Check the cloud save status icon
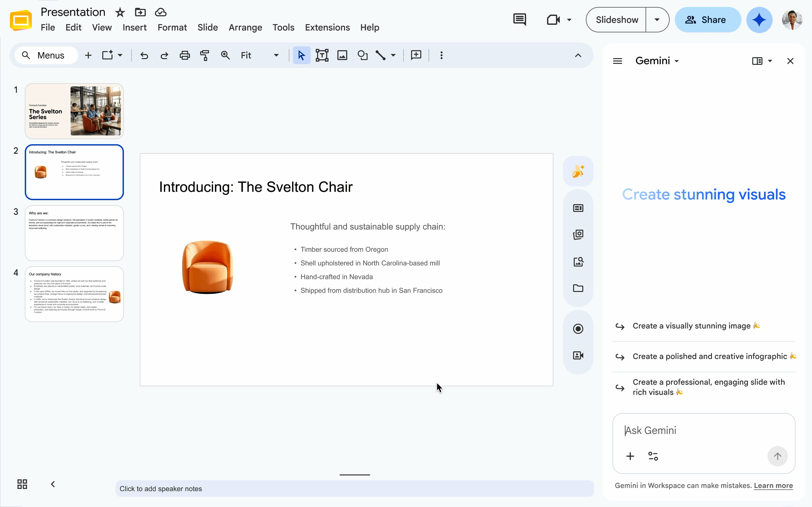This screenshot has height=507, width=812. [x=161, y=12]
